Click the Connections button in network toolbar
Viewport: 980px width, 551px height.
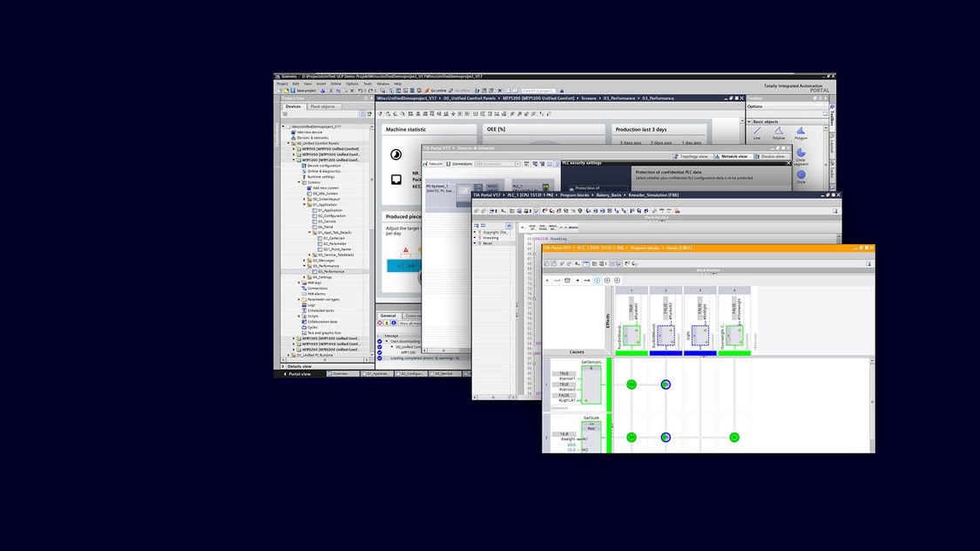pos(459,164)
